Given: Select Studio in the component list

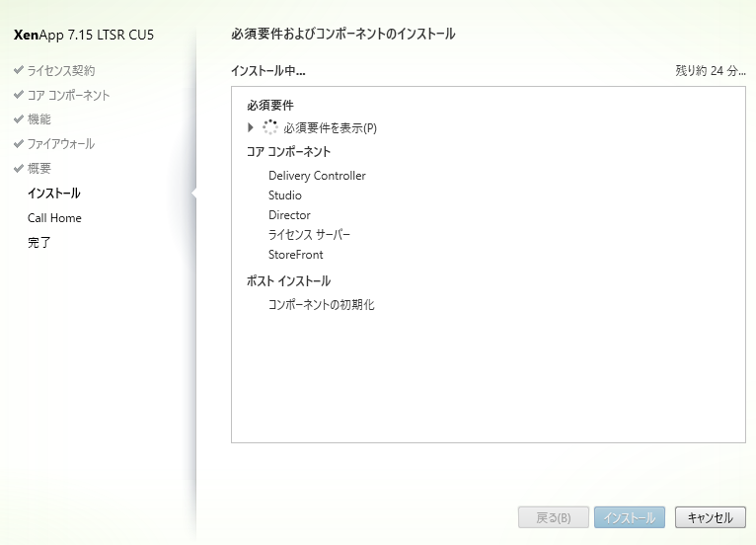Looking at the screenshot, I should (x=285, y=195).
